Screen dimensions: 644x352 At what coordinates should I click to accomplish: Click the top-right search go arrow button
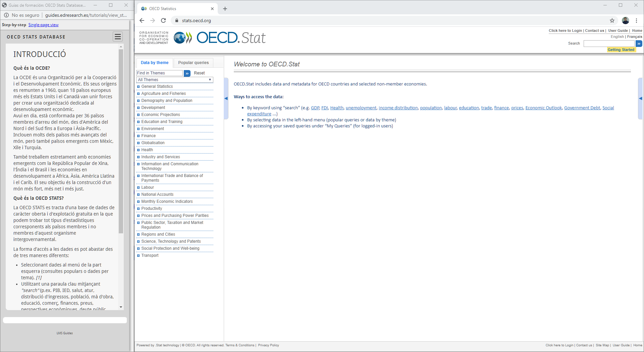(x=639, y=44)
